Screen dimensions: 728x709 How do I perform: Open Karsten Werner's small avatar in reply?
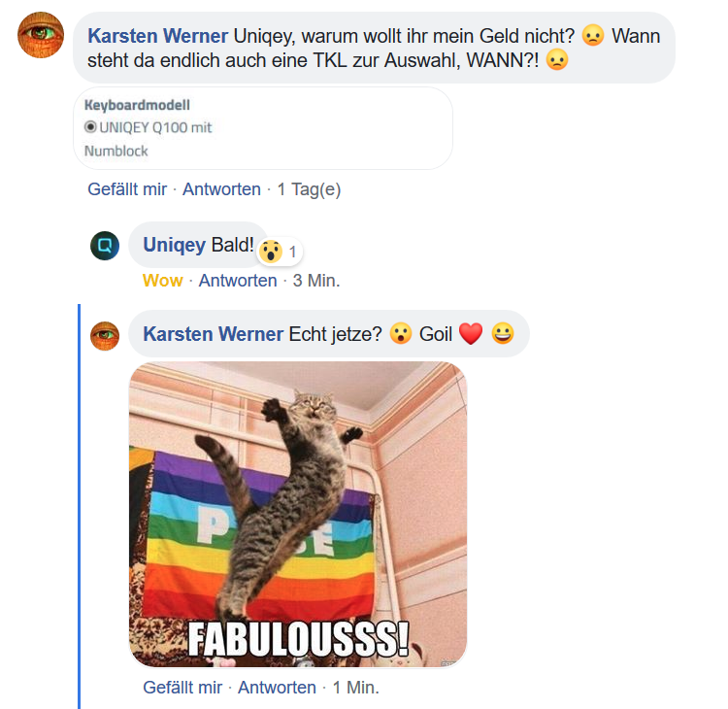pyautogui.click(x=105, y=336)
